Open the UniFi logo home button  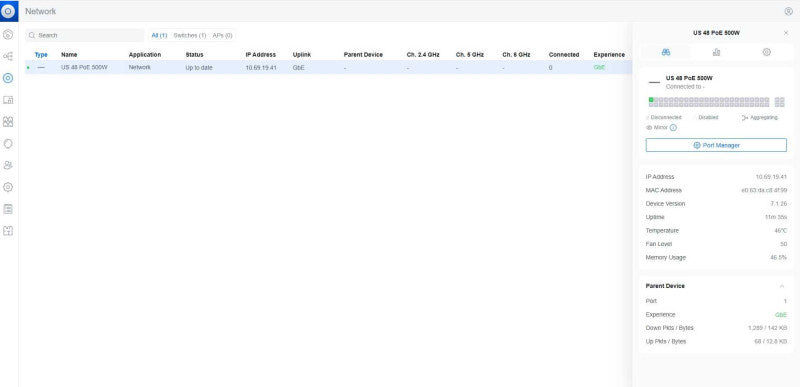[9, 11]
